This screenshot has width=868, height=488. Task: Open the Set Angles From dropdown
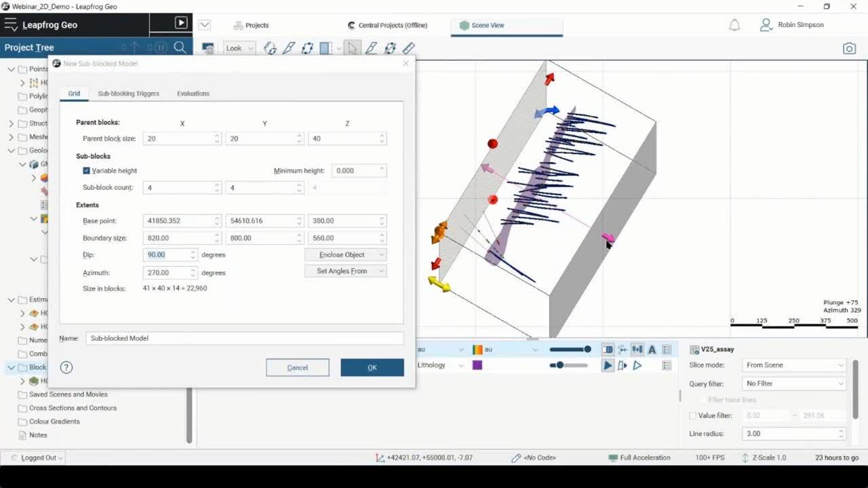tap(345, 271)
